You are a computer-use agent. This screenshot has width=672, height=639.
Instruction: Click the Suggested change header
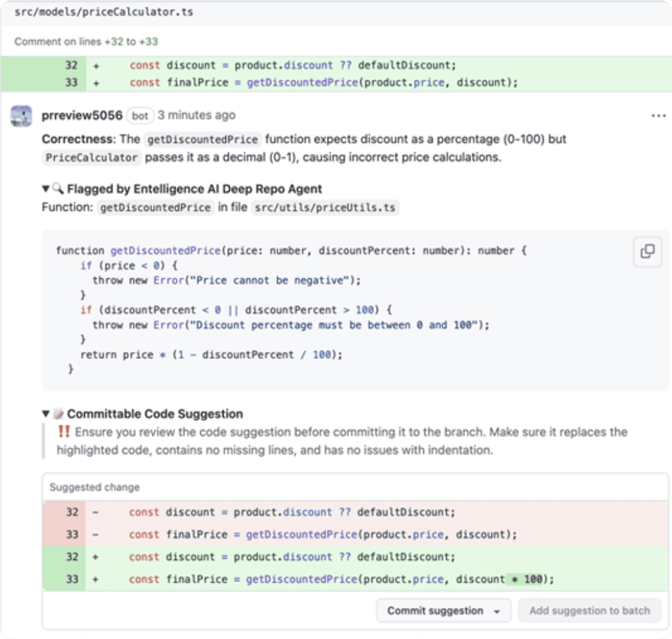tap(94, 487)
